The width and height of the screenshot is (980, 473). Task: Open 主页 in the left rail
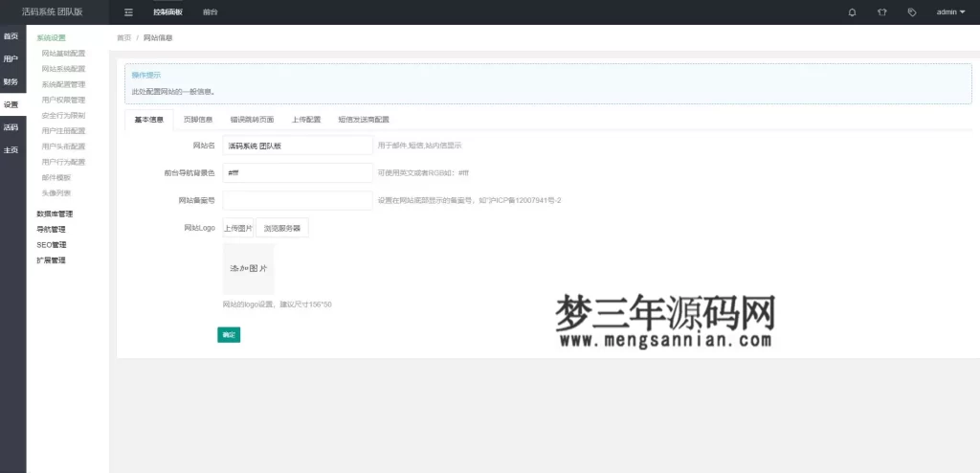point(11,150)
